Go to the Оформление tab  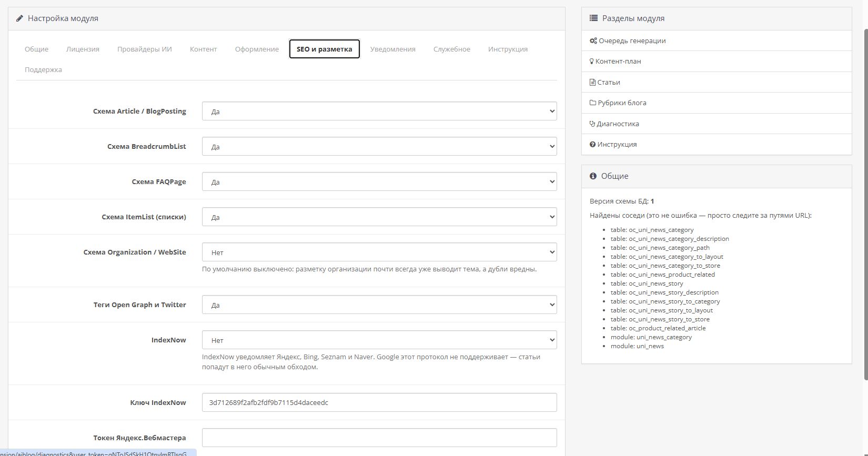click(257, 49)
